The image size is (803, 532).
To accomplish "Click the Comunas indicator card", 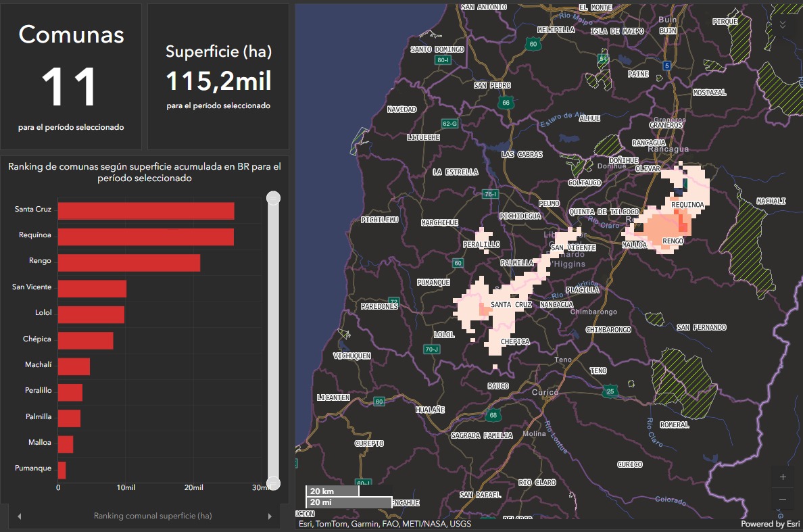I will pyautogui.click(x=71, y=76).
